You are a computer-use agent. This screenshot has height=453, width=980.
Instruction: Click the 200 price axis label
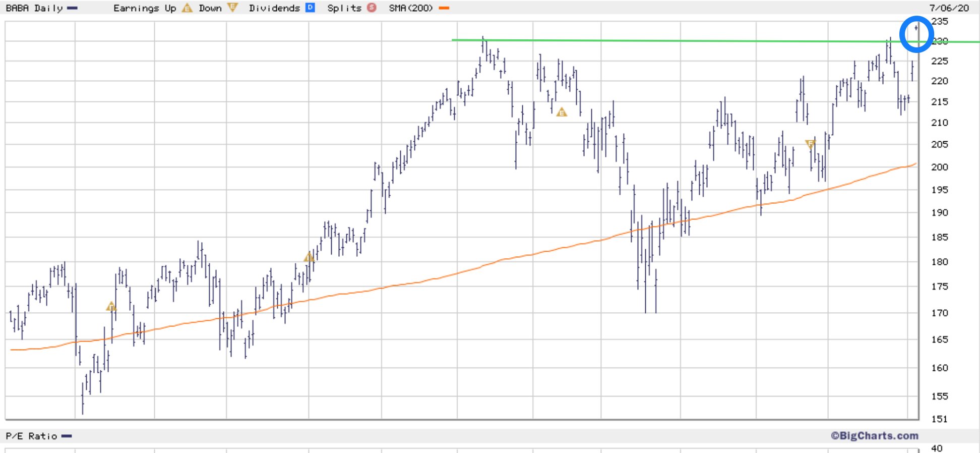[940, 167]
